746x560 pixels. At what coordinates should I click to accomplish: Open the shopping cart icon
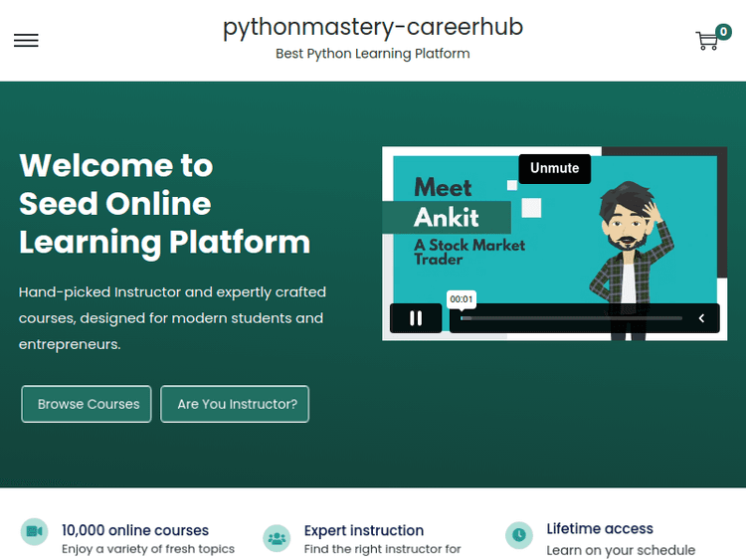[x=707, y=41]
